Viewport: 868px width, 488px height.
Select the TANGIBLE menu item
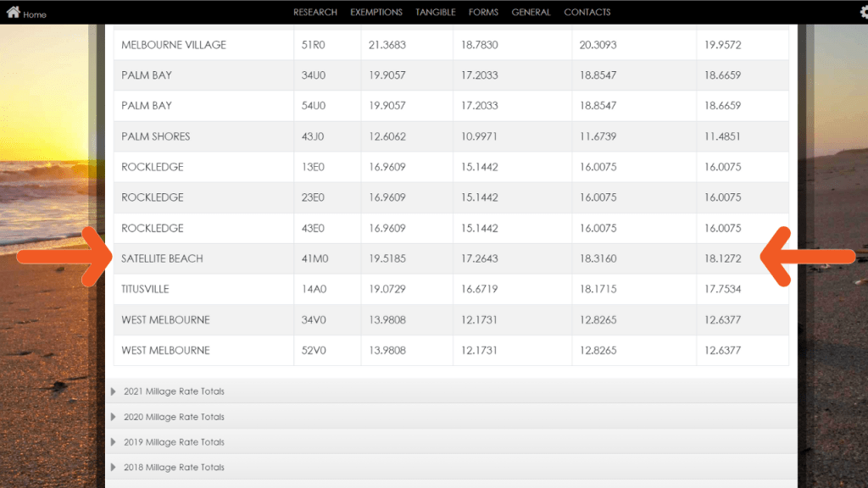435,13
